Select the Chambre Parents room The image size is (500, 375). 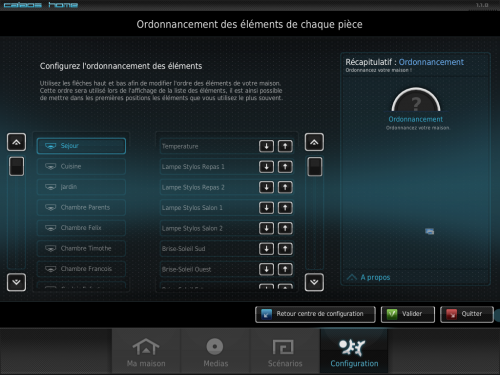tap(81, 207)
